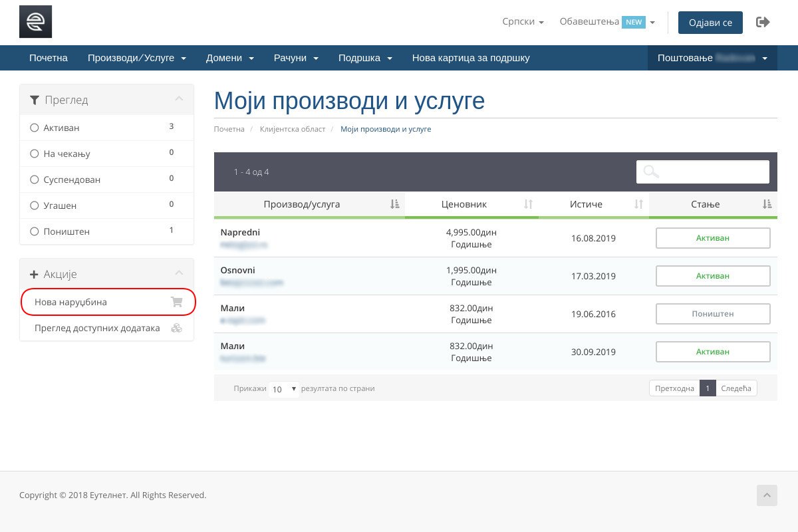Click Активан status button for Osnovni

coord(713,276)
